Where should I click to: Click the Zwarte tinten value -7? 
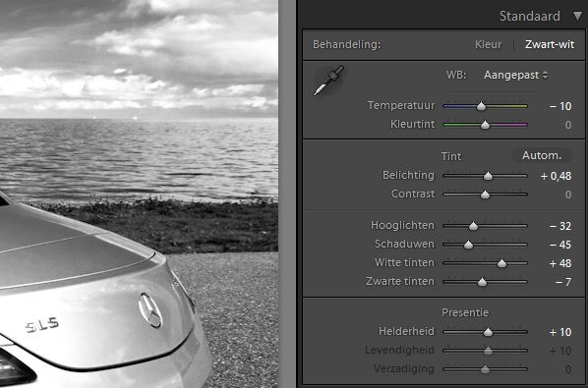click(x=563, y=282)
